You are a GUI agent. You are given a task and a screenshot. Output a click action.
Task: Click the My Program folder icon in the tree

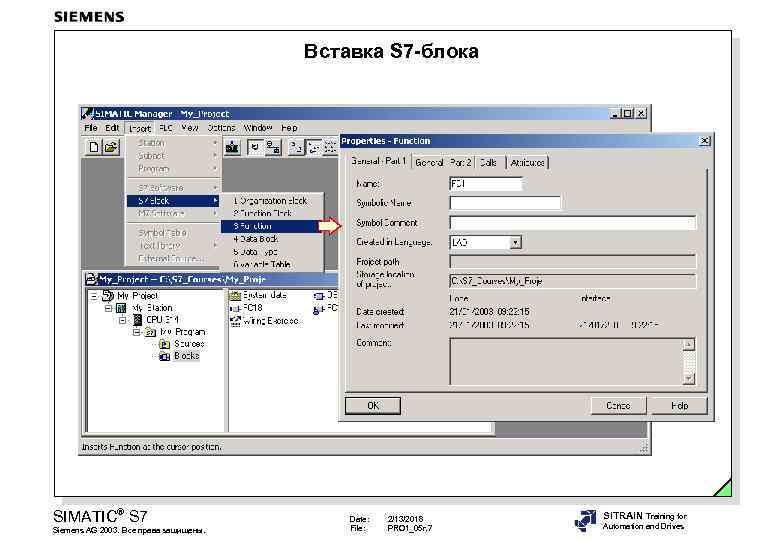point(150,332)
